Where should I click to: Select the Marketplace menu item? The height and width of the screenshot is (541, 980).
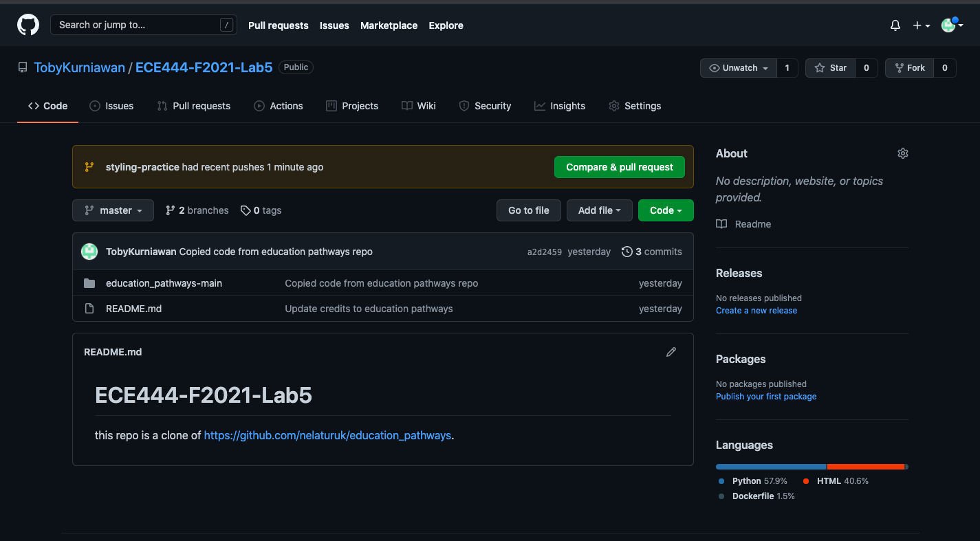click(x=389, y=25)
